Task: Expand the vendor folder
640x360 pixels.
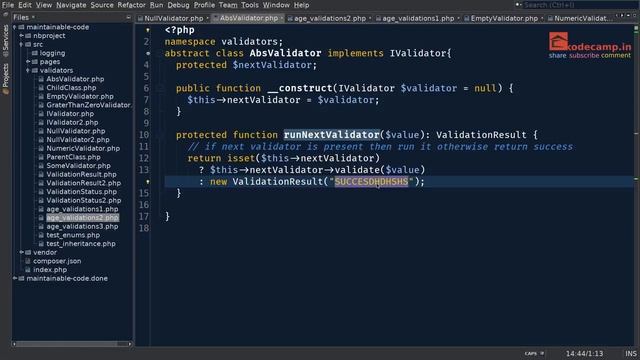Action: pyautogui.click(x=22, y=252)
